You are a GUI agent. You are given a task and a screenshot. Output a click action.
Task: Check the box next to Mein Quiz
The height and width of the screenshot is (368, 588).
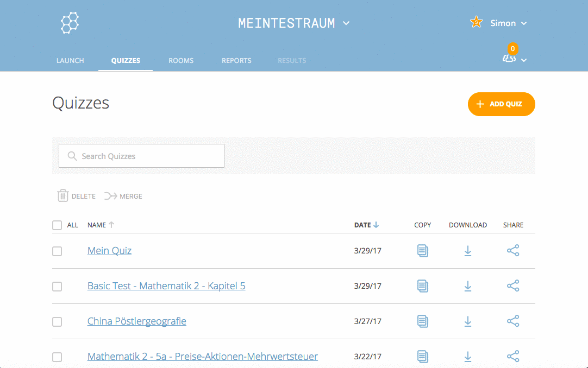tap(57, 251)
